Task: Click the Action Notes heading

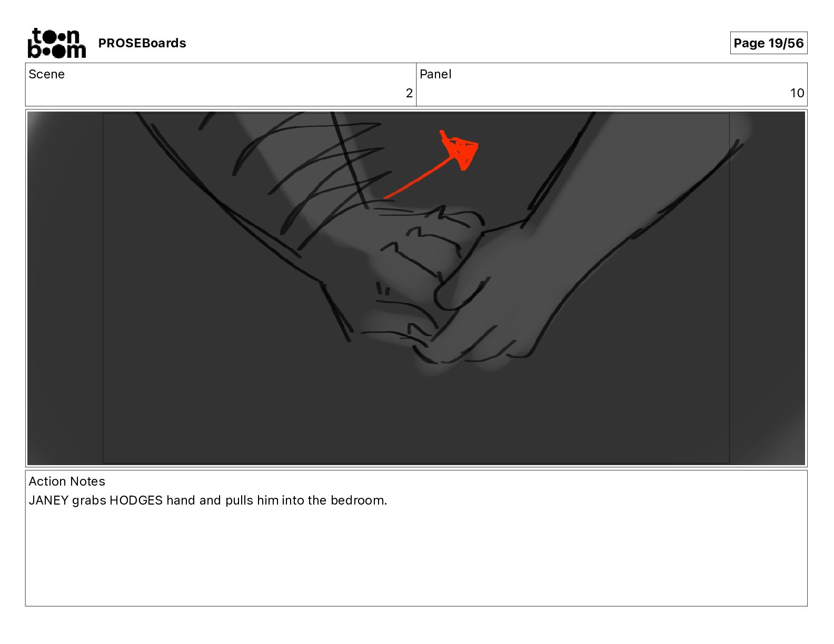Action: click(x=67, y=481)
